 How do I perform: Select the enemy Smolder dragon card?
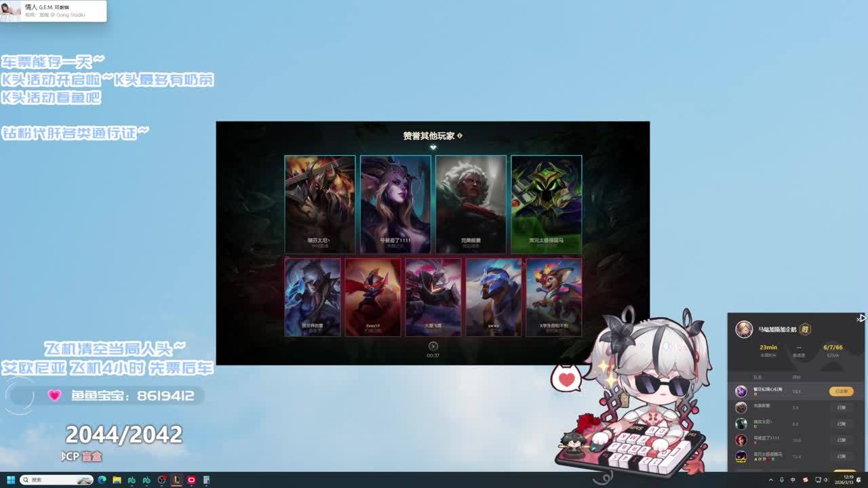click(x=554, y=297)
